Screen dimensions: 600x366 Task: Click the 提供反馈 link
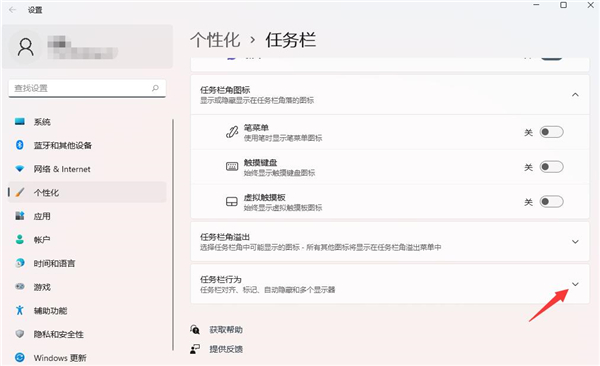[x=226, y=349]
